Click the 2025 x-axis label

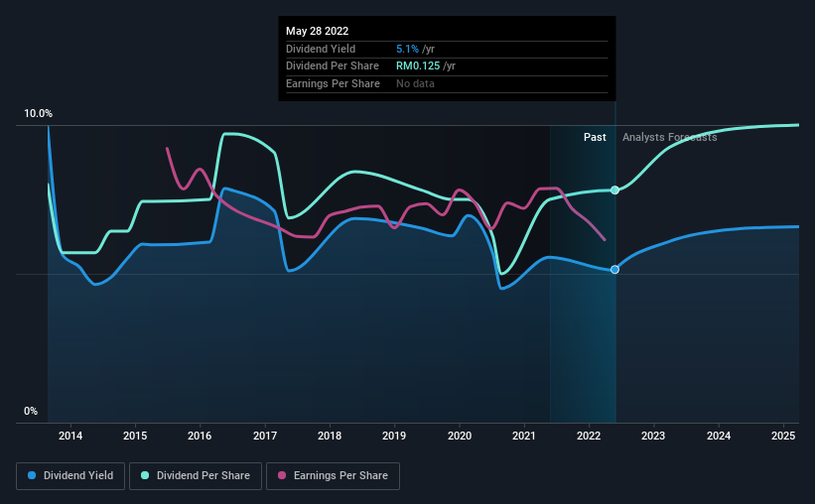point(783,436)
